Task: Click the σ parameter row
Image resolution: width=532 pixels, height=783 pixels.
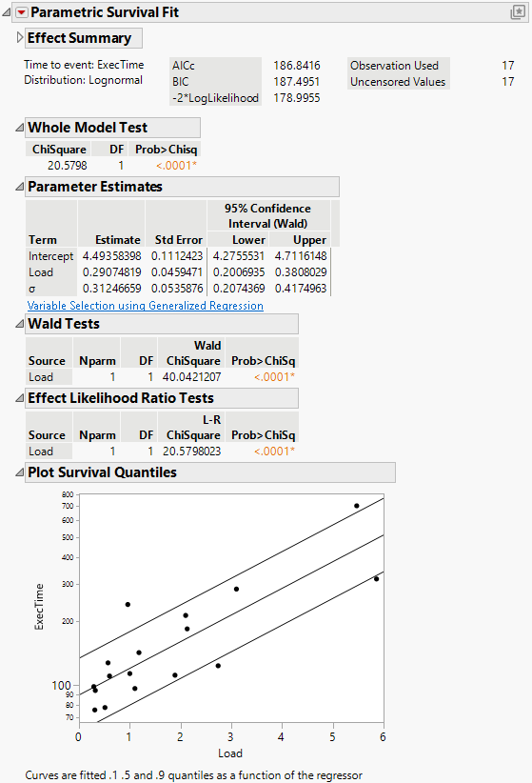Action: (x=178, y=289)
